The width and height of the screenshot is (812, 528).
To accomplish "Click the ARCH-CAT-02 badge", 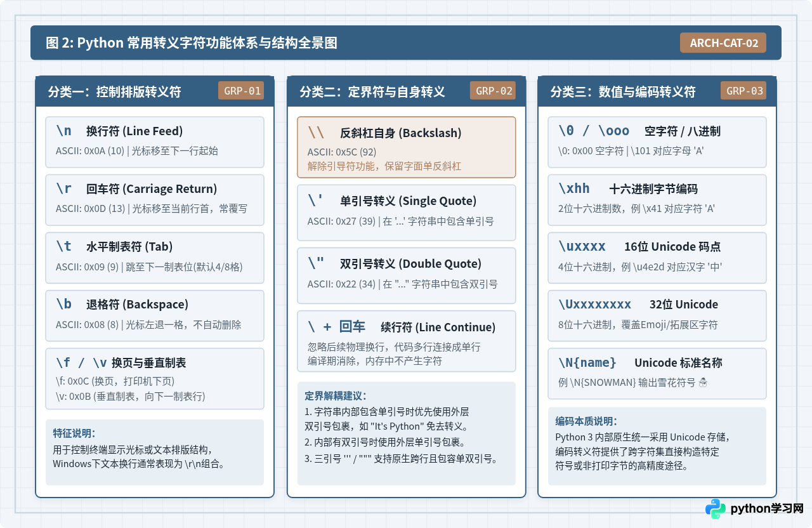I will (x=724, y=43).
